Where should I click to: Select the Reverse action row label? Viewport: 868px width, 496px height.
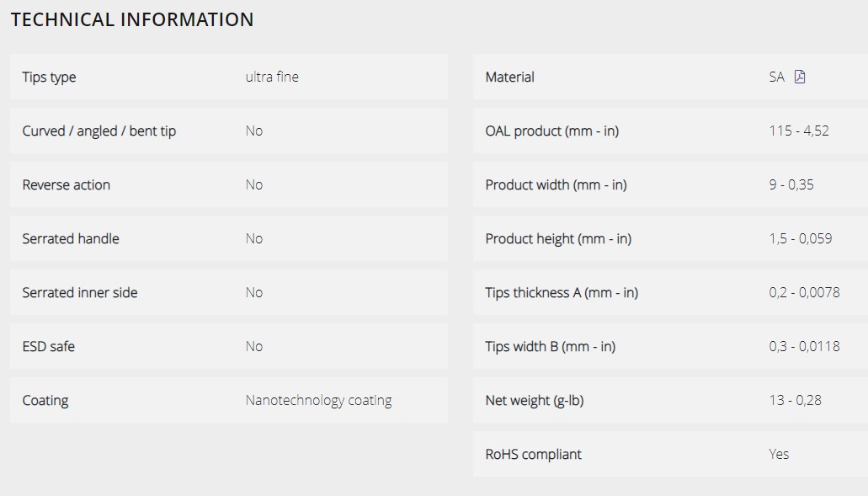66,185
